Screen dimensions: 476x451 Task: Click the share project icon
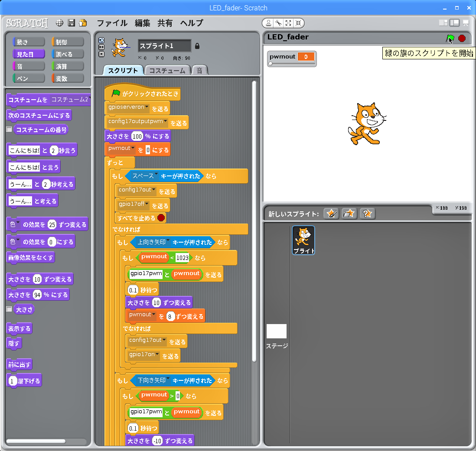pos(83,23)
